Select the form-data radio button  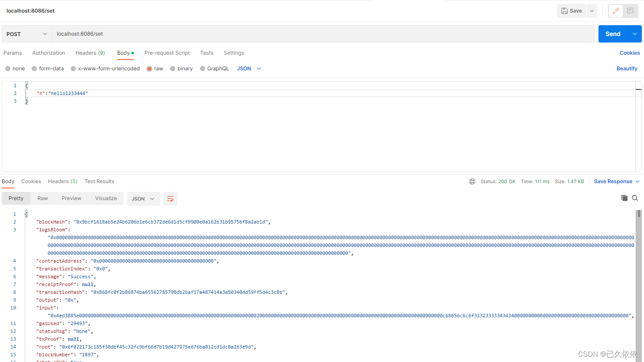(x=34, y=69)
